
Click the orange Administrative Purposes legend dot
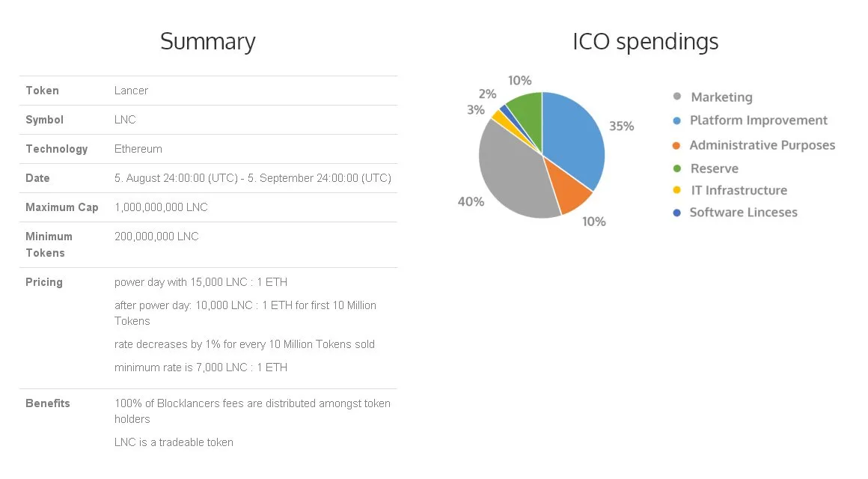[x=676, y=145]
